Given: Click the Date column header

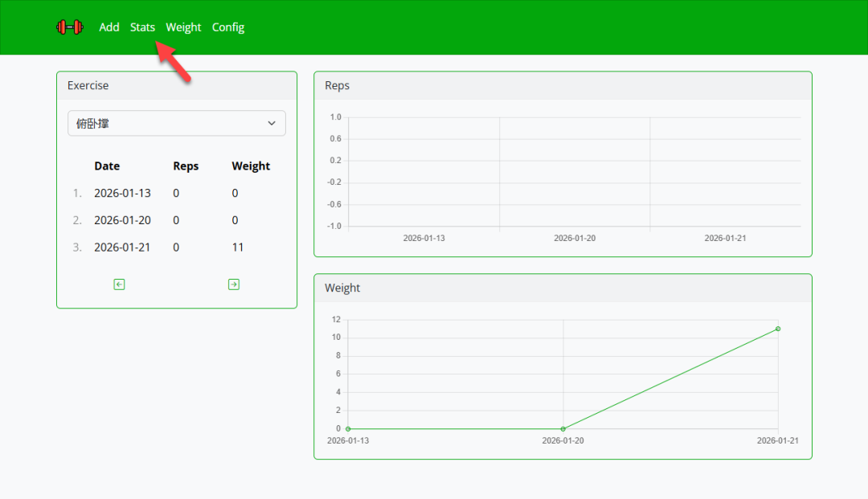Looking at the screenshot, I should click(x=107, y=166).
